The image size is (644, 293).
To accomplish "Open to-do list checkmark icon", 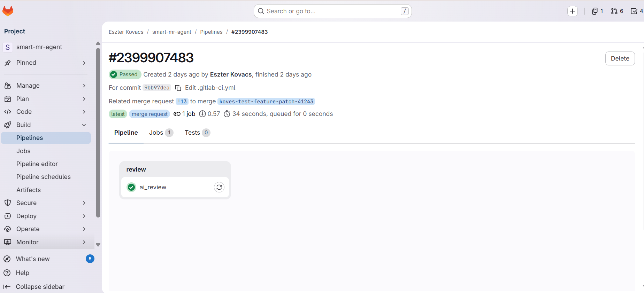I will (634, 11).
